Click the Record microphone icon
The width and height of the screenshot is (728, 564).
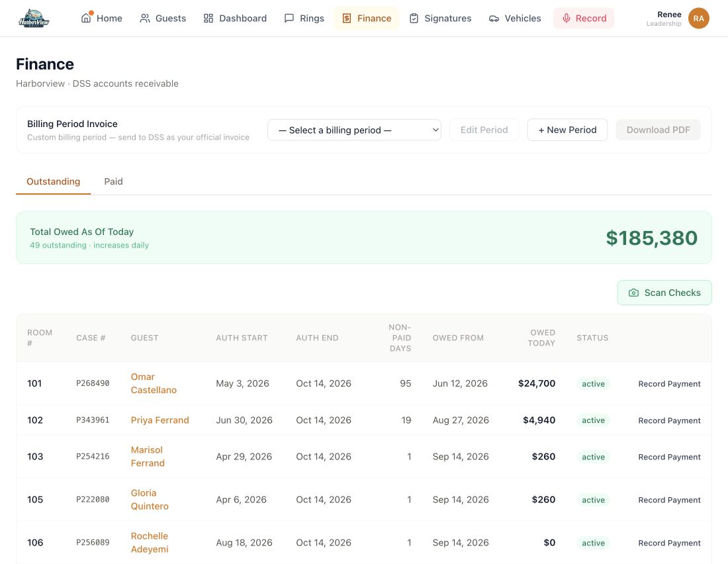pos(566,18)
